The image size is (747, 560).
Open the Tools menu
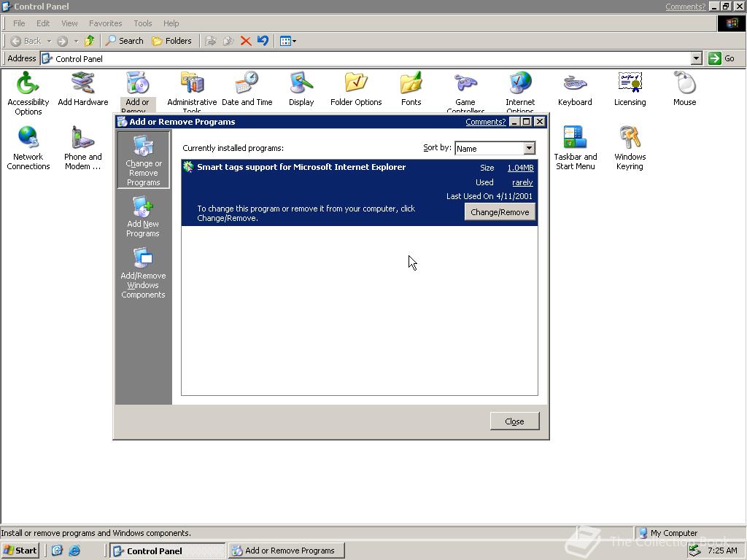pos(142,23)
